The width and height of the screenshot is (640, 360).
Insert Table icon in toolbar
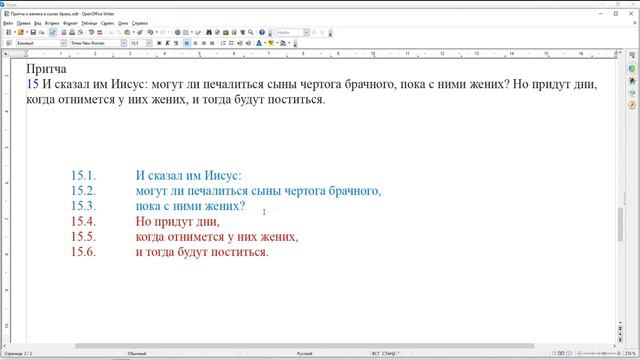186,32
